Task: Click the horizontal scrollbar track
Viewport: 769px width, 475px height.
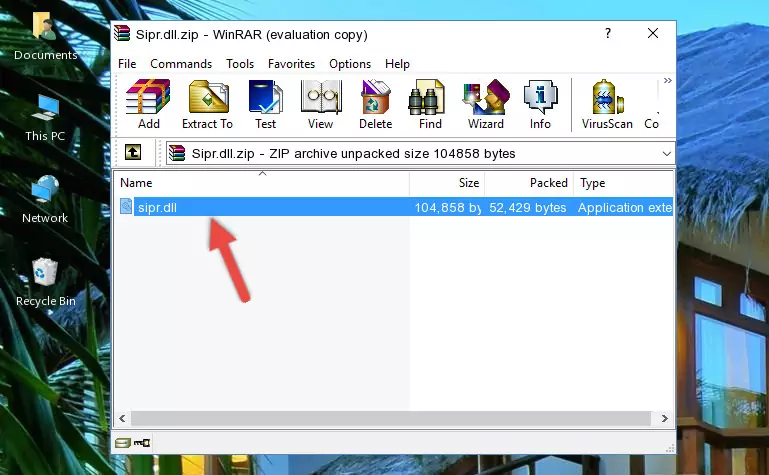Action: point(391,418)
